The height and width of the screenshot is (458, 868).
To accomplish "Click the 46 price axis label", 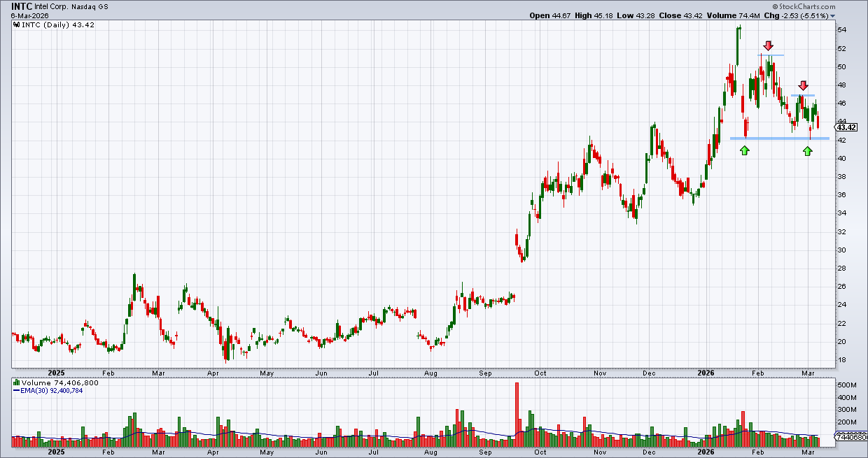I will (843, 103).
